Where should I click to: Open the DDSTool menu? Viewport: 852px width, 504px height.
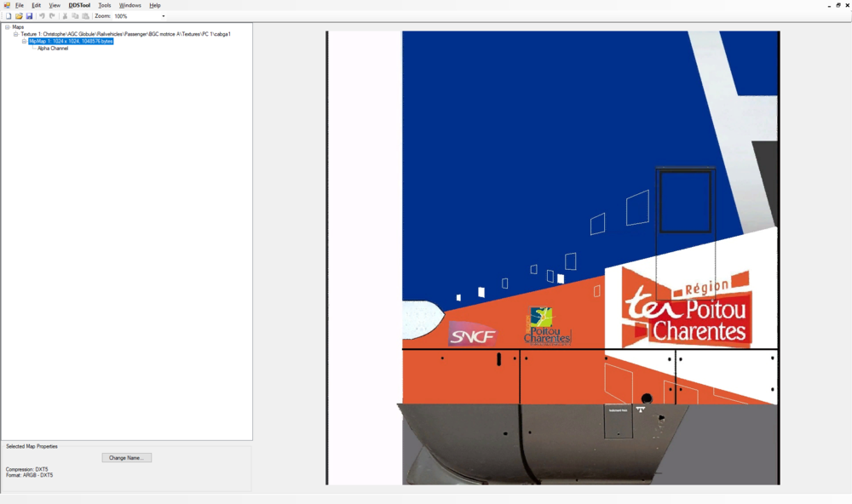[79, 5]
